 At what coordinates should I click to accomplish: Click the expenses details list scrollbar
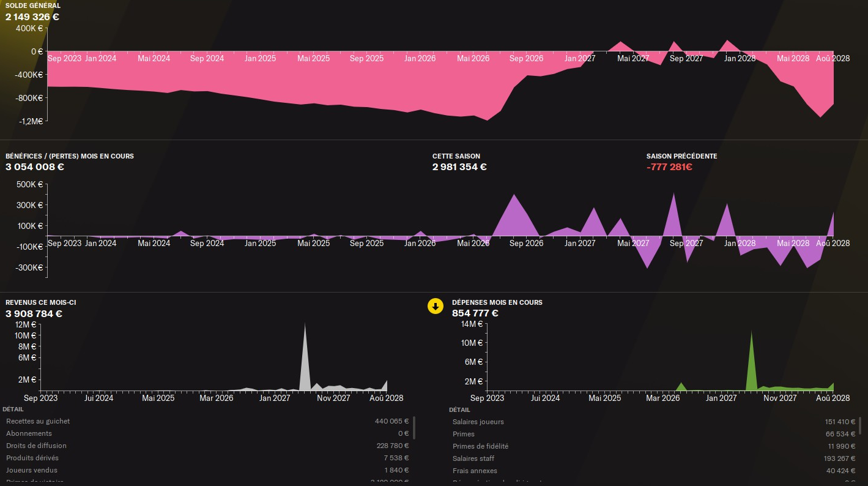pos(860,425)
